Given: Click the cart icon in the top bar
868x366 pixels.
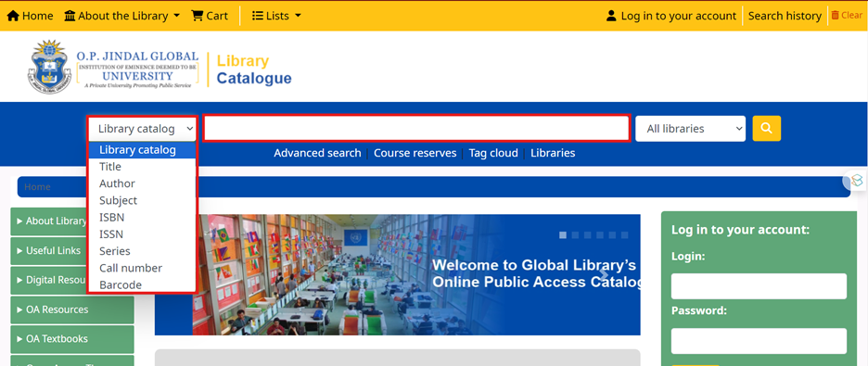Looking at the screenshot, I should coord(198,16).
